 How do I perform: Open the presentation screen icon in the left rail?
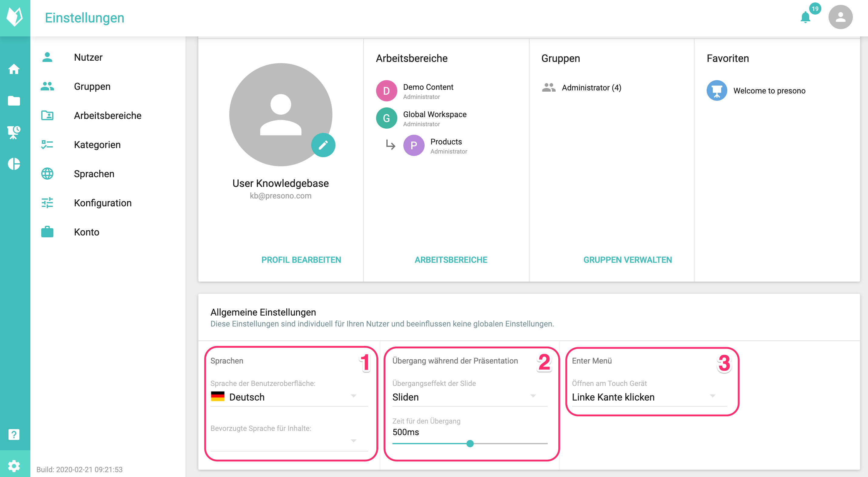point(14,132)
